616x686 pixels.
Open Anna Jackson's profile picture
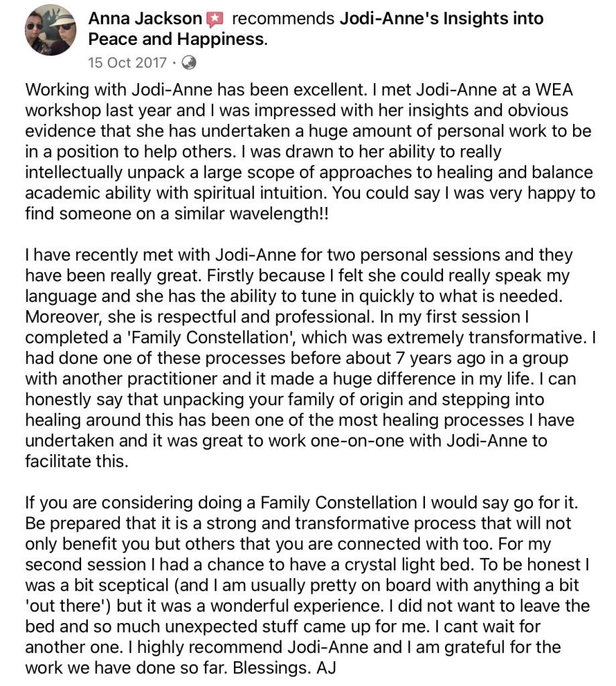(50, 30)
